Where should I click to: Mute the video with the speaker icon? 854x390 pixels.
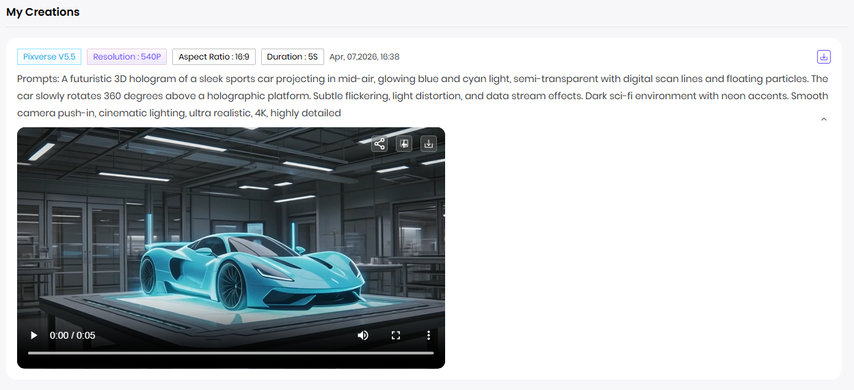pyautogui.click(x=363, y=335)
